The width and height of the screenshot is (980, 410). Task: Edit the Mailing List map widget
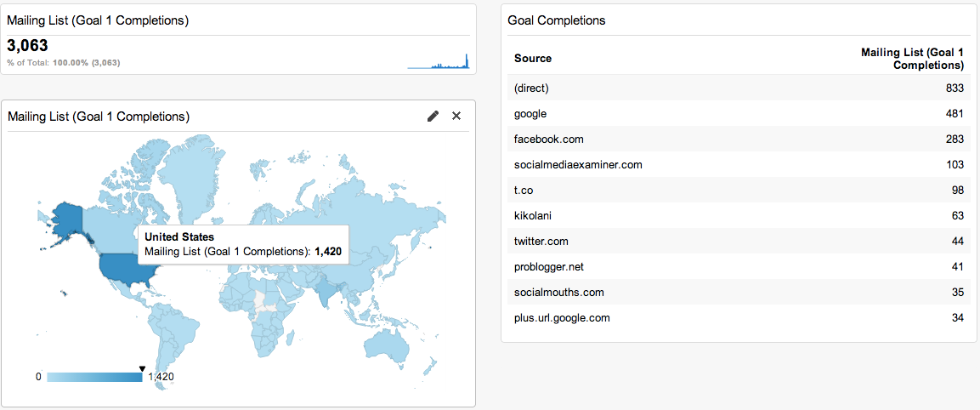click(433, 116)
